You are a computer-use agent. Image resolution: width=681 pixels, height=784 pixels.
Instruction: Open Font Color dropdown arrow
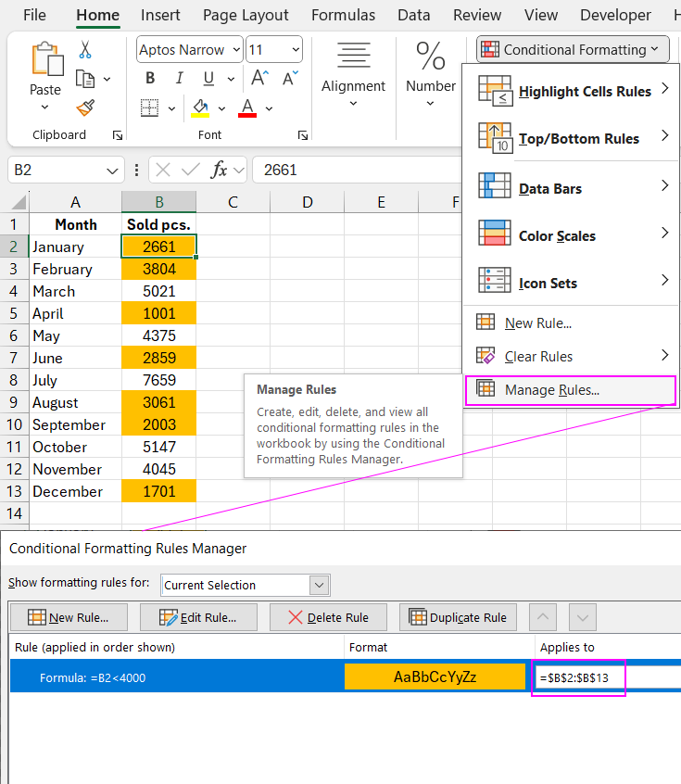[269, 108]
